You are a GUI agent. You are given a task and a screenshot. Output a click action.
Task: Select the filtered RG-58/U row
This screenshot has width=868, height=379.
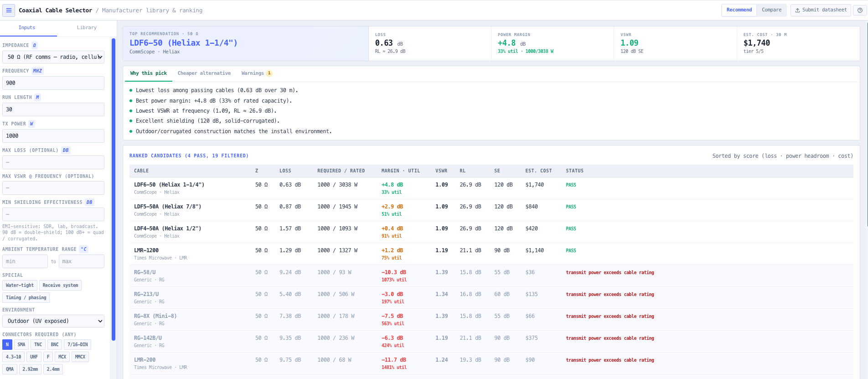tap(491, 276)
